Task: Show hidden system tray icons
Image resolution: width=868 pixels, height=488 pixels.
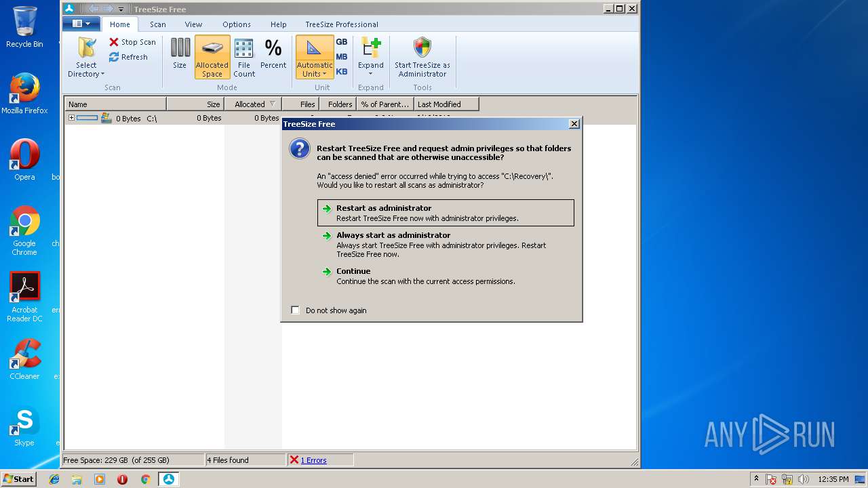Action: 756,479
